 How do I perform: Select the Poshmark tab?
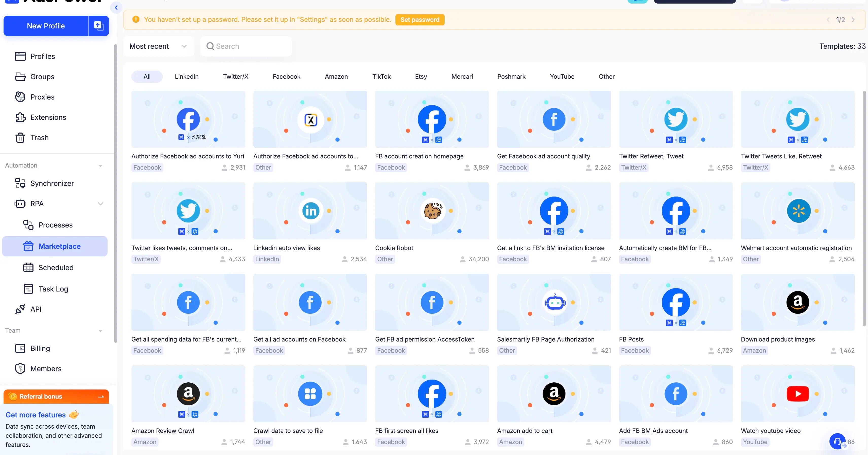(511, 77)
